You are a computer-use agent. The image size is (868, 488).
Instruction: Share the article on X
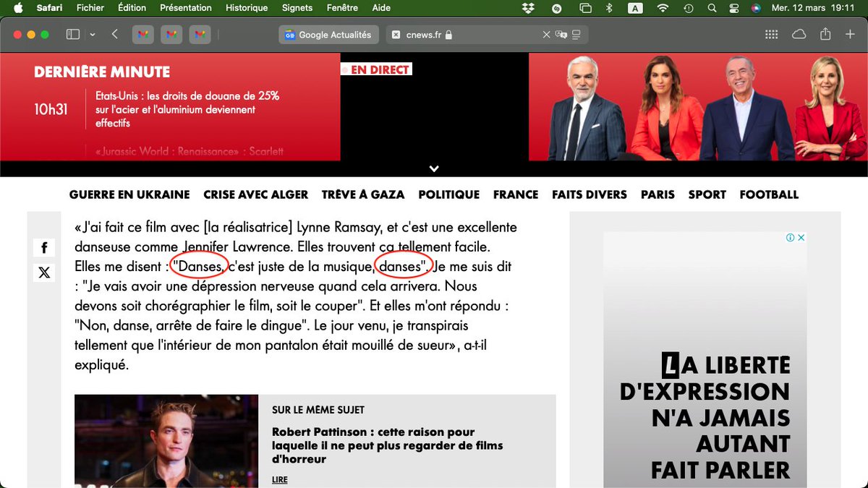click(44, 273)
